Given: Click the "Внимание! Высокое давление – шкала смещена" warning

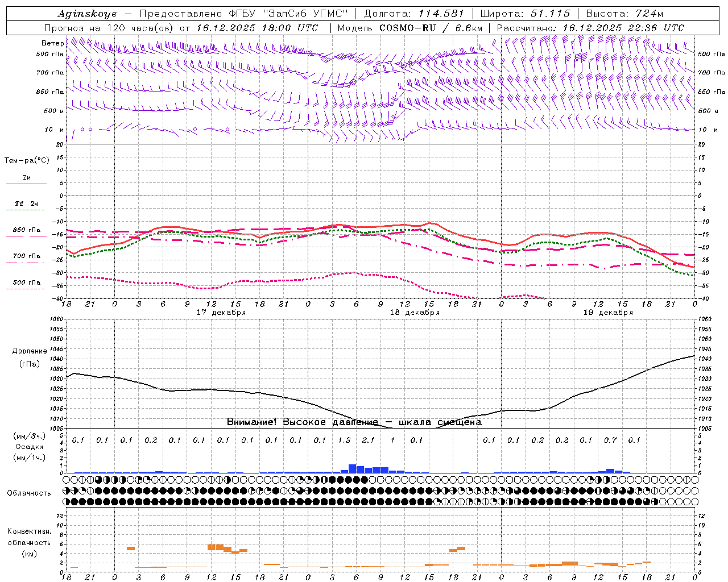Looking at the screenshot, I should pos(354,422).
